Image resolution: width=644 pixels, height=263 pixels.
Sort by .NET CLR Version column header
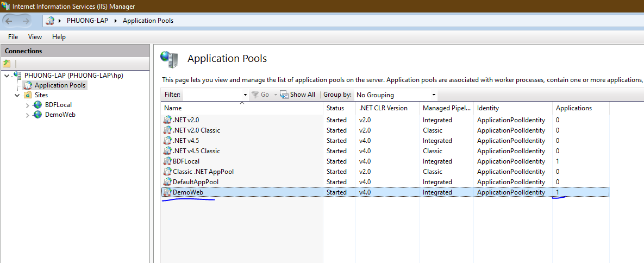point(387,108)
